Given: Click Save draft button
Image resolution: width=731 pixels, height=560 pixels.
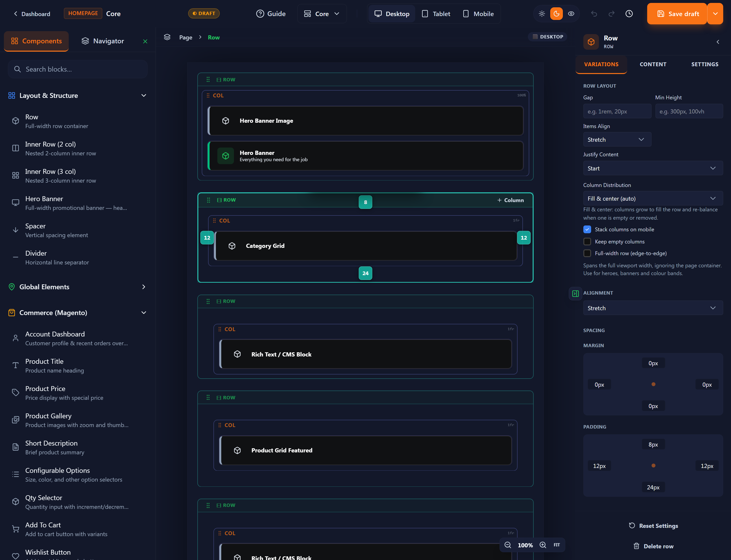Looking at the screenshot, I should pyautogui.click(x=677, y=14).
